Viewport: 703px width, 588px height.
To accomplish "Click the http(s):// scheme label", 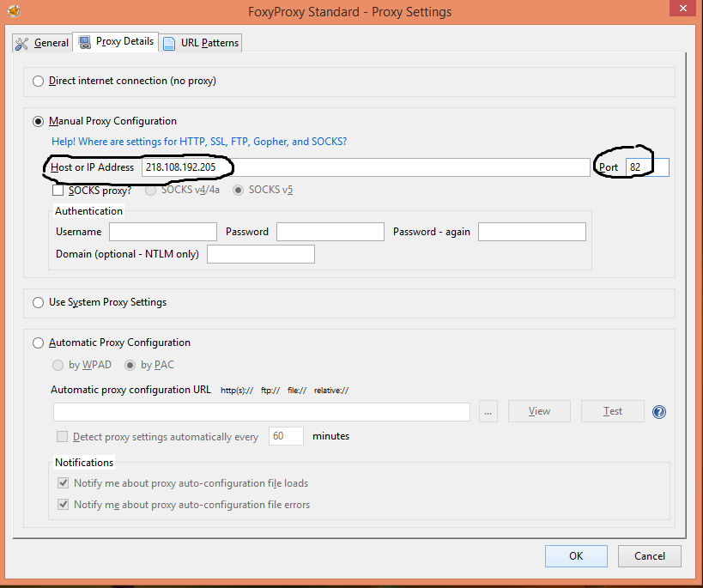I will [237, 391].
